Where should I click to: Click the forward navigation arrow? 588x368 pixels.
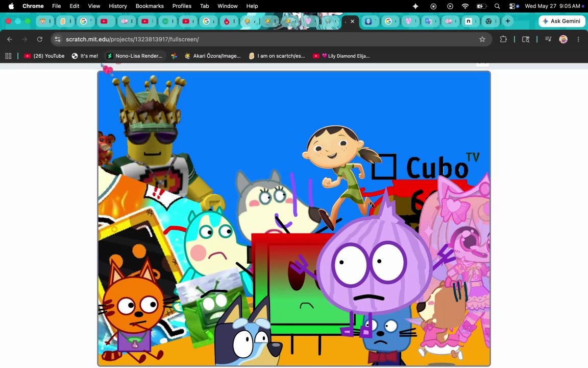point(24,39)
